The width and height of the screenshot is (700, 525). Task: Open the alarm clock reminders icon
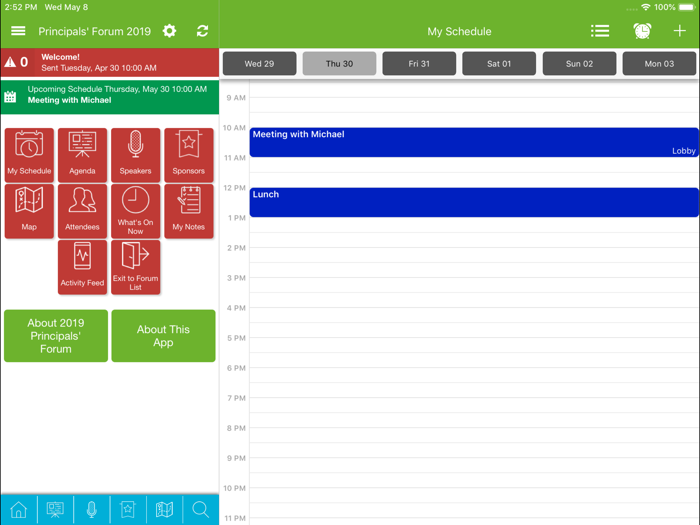[x=642, y=31]
